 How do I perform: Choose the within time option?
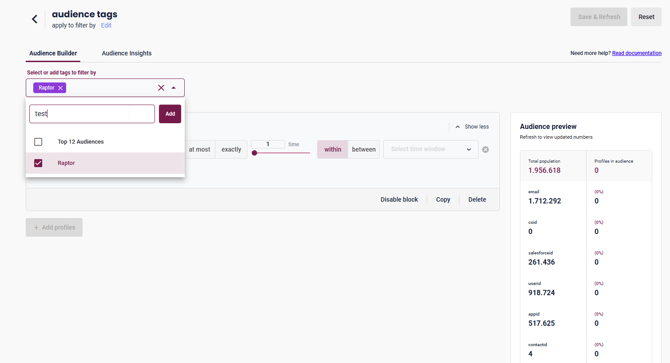coord(332,149)
